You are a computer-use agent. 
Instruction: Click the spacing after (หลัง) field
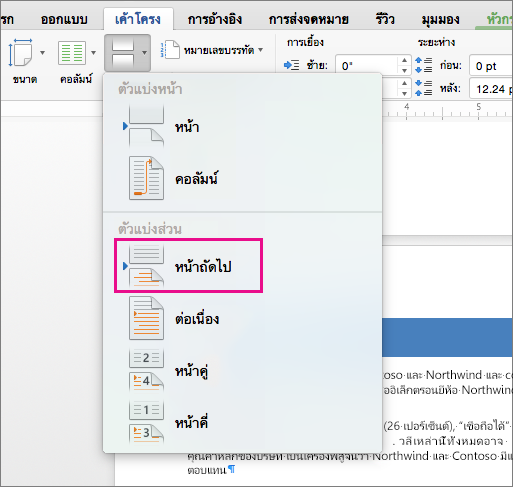pyautogui.click(x=491, y=89)
